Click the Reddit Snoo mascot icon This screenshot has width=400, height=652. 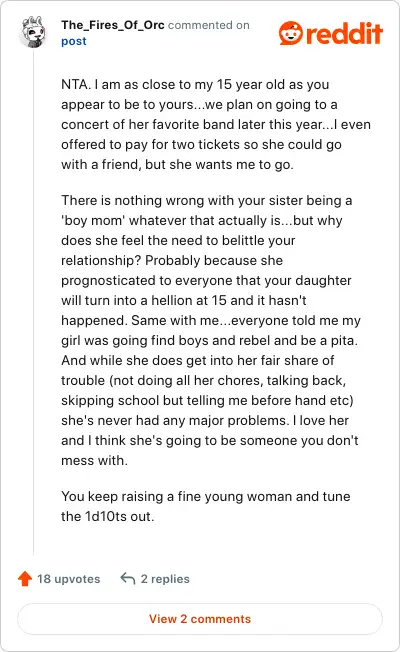click(290, 33)
